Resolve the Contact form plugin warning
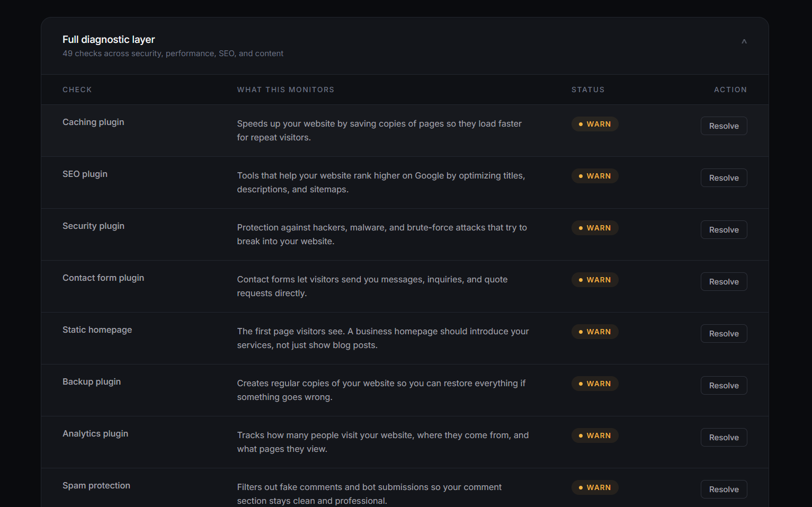This screenshot has height=507, width=812. 724,281
